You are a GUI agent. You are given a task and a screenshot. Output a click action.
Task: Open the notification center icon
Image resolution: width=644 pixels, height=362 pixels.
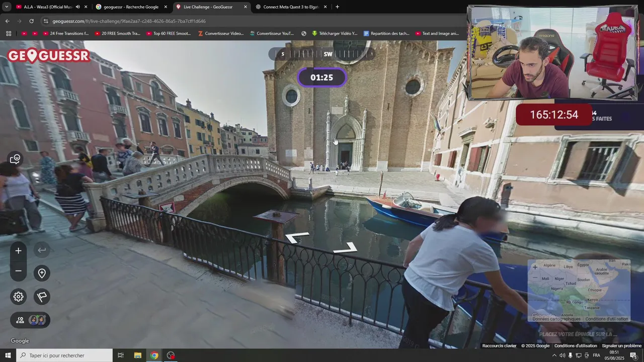(633, 355)
